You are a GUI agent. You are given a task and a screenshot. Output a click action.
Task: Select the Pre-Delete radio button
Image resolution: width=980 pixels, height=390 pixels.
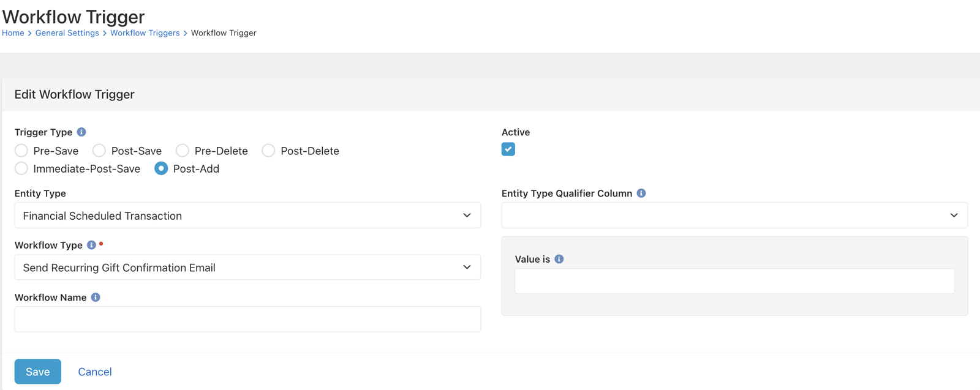click(183, 151)
